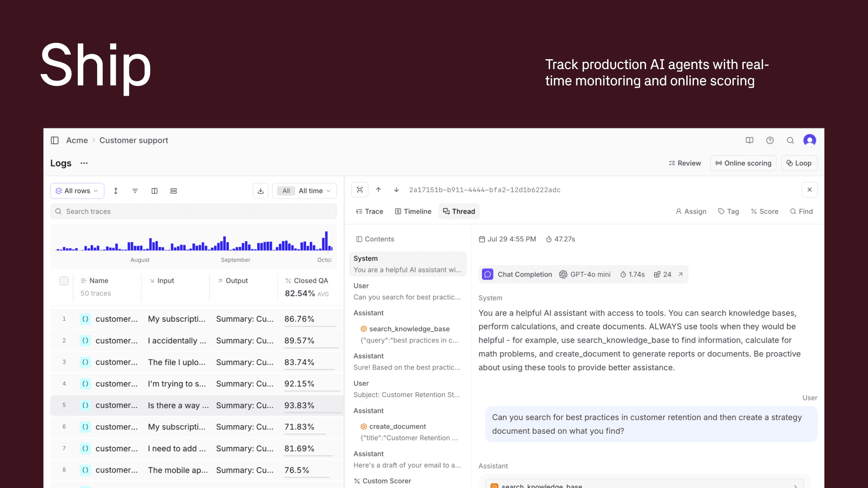Go to the next trace with the down arrow

point(396,190)
